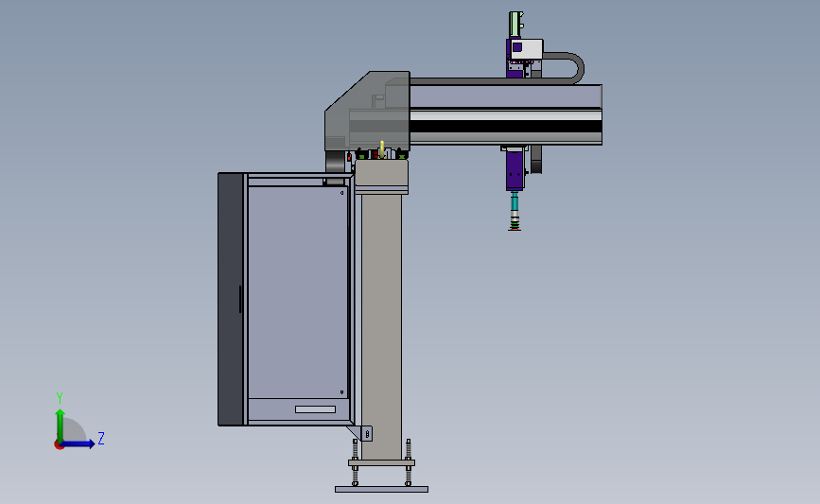This screenshot has width=820, height=504.
Task: Select the light gray cabinet side panel
Action: tap(298, 292)
